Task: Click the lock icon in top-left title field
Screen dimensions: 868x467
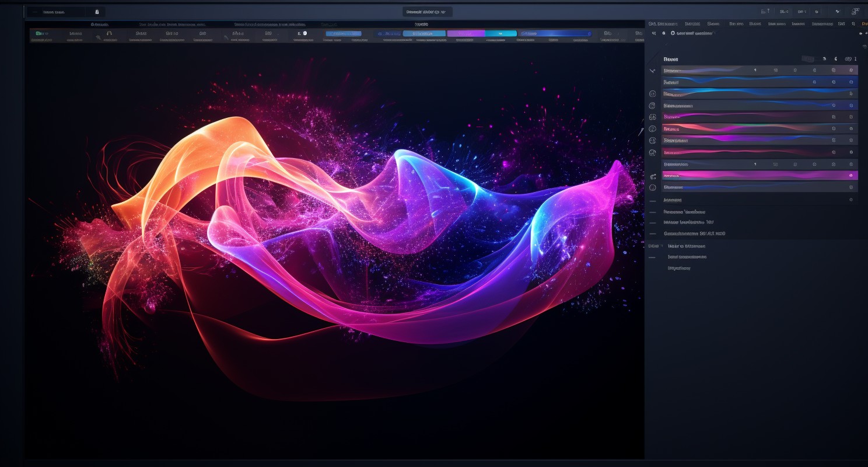Action: click(x=97, y=12)
